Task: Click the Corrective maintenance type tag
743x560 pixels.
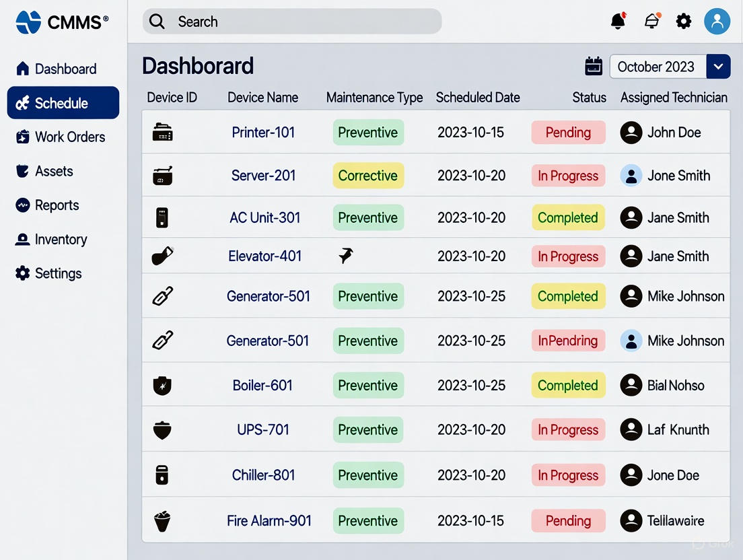Action: (x=367, y=176)
